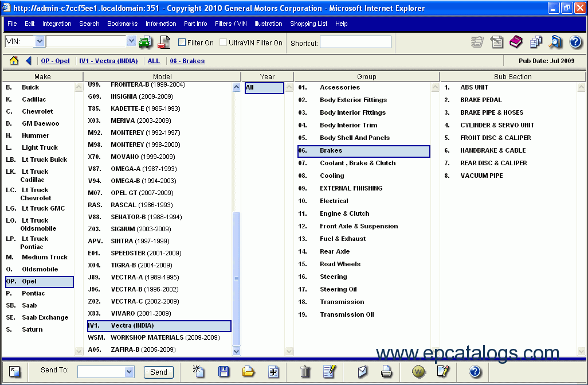The width and height of the screenshot is (588, 385).
Task: Click the Send button
Action: tap(159, 372)
